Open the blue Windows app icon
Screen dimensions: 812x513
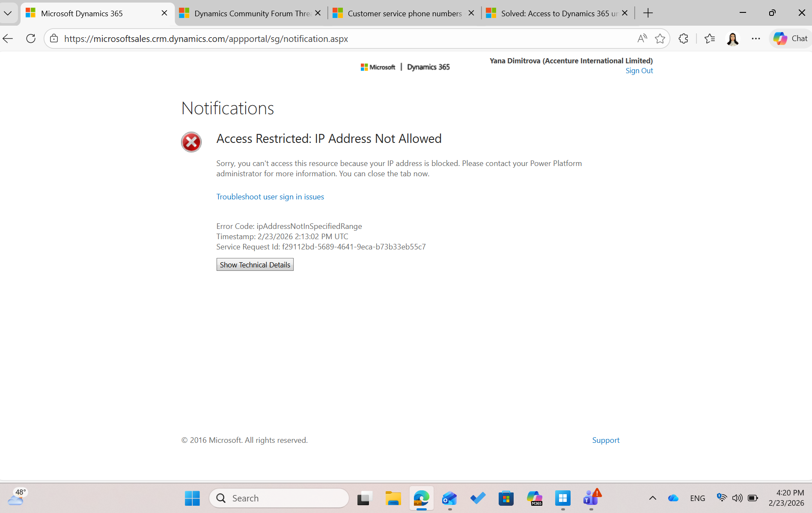pyautogui.click(x=563, y=498)
